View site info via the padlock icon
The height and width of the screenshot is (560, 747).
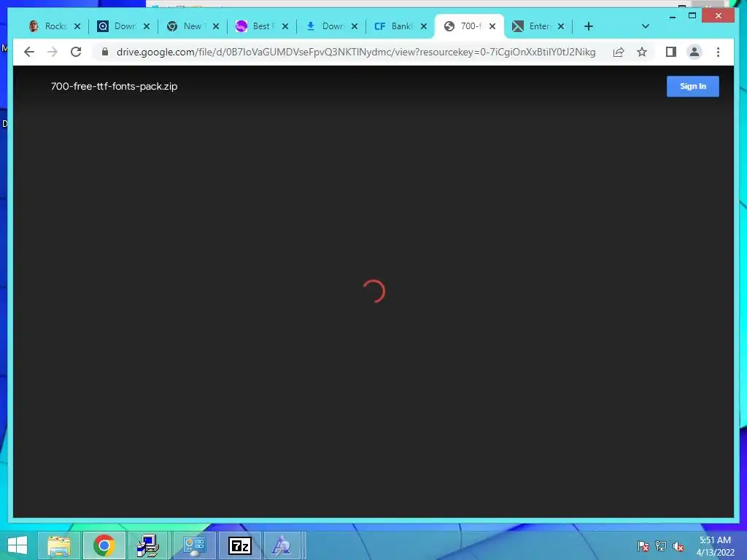coord(105,52)
